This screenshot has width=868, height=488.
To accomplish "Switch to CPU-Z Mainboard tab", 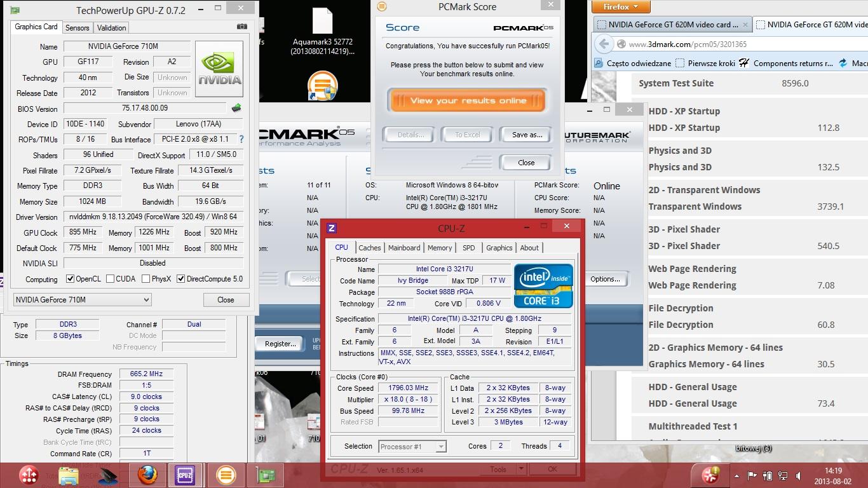I will (404, 248).
